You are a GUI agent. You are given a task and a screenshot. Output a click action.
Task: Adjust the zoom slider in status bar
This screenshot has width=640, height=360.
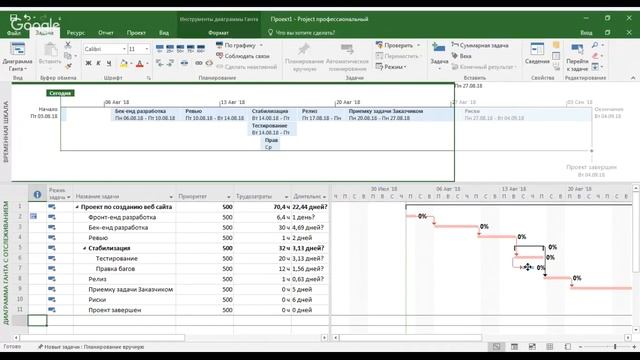click(615, 347)
